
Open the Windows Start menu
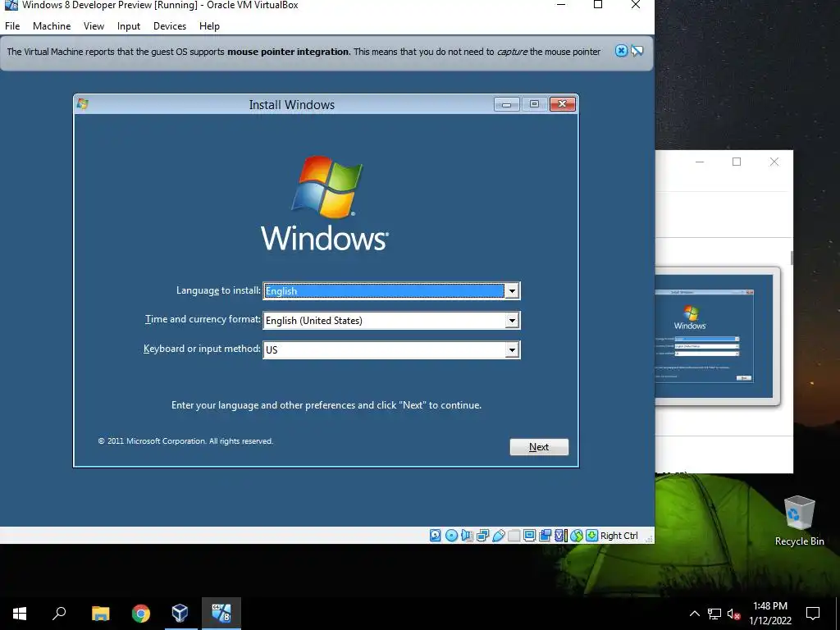click(x=20, y=614)
